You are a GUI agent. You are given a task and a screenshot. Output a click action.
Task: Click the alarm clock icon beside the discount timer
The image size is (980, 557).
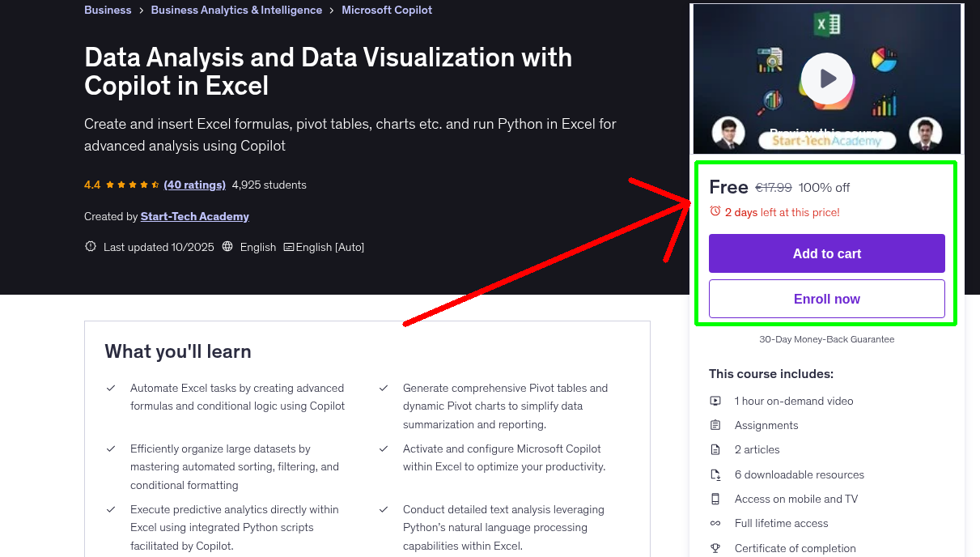coord(715,210)
